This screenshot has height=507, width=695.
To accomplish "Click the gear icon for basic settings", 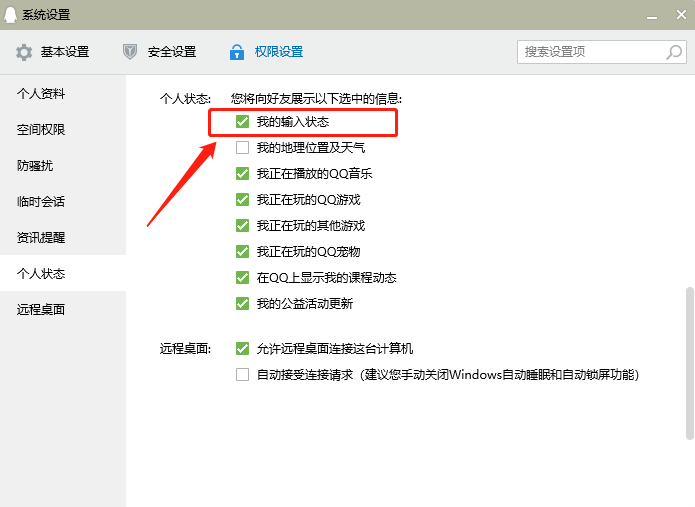I will (x=24, y=52).
